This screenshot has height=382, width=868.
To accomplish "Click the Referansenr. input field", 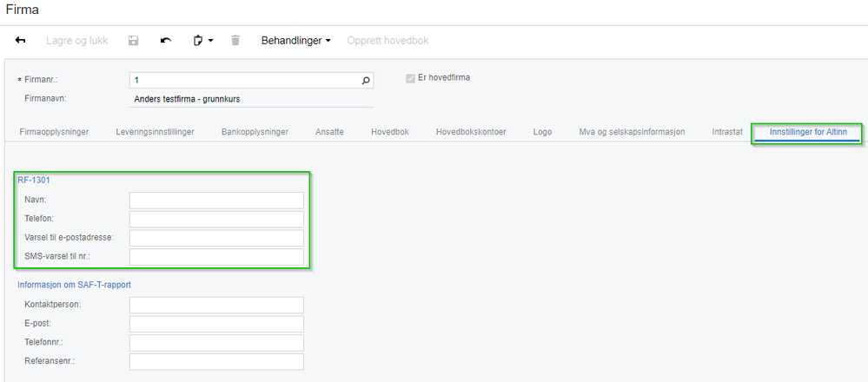I will (216, 361).
